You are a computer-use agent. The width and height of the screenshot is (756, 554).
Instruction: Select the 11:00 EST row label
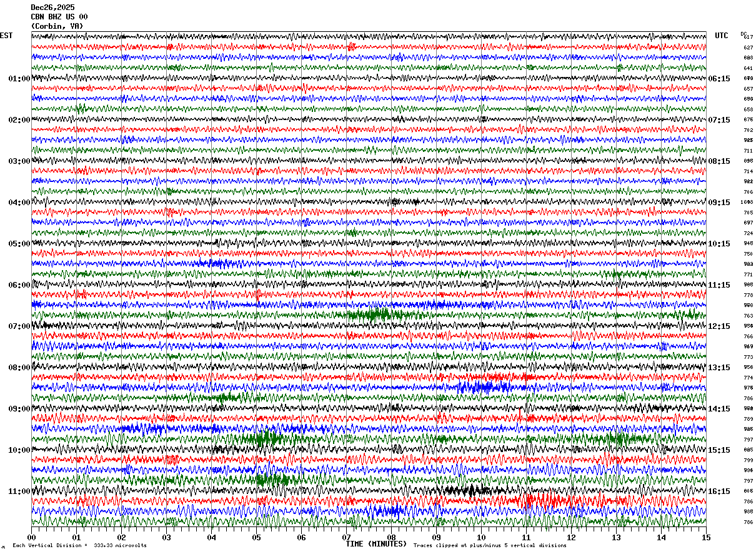(x=19, y=491)
